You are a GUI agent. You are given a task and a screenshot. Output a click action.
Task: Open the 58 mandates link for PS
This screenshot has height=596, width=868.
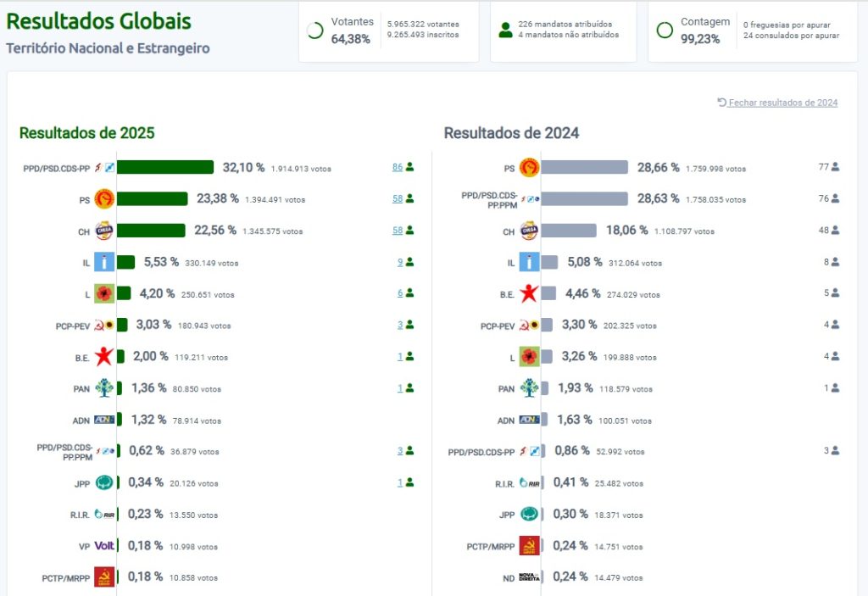tap(397, 198)
